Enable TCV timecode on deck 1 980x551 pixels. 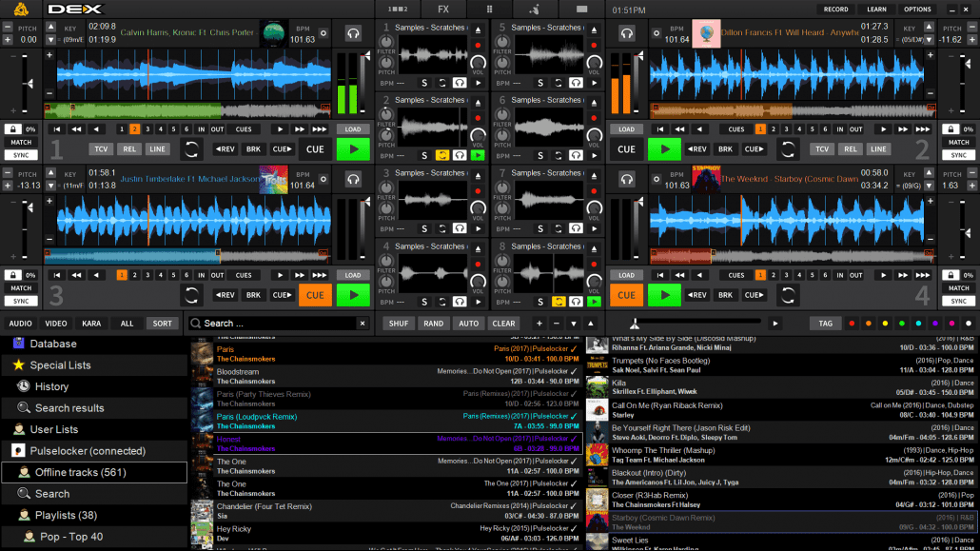(x=101, y=149)
